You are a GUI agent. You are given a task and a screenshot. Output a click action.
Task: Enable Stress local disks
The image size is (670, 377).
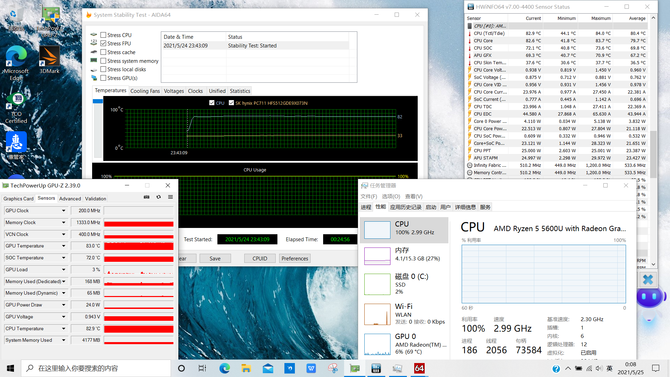tap(103, 69)
